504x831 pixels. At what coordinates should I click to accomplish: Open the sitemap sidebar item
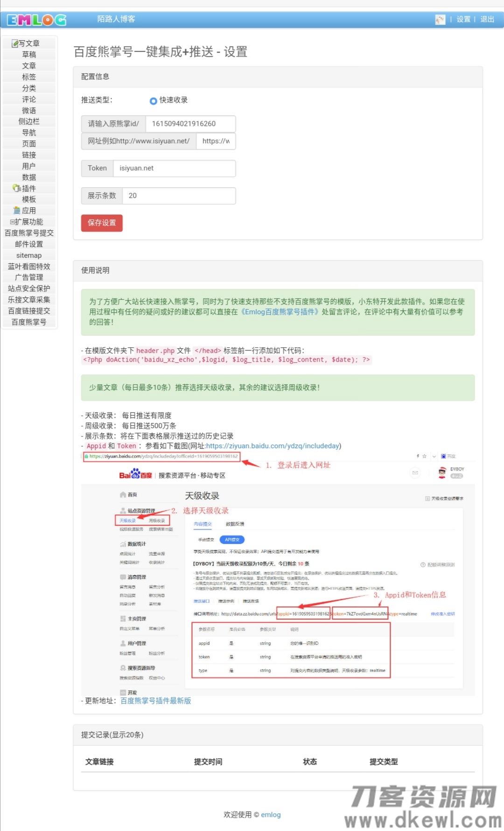(29, 255)
